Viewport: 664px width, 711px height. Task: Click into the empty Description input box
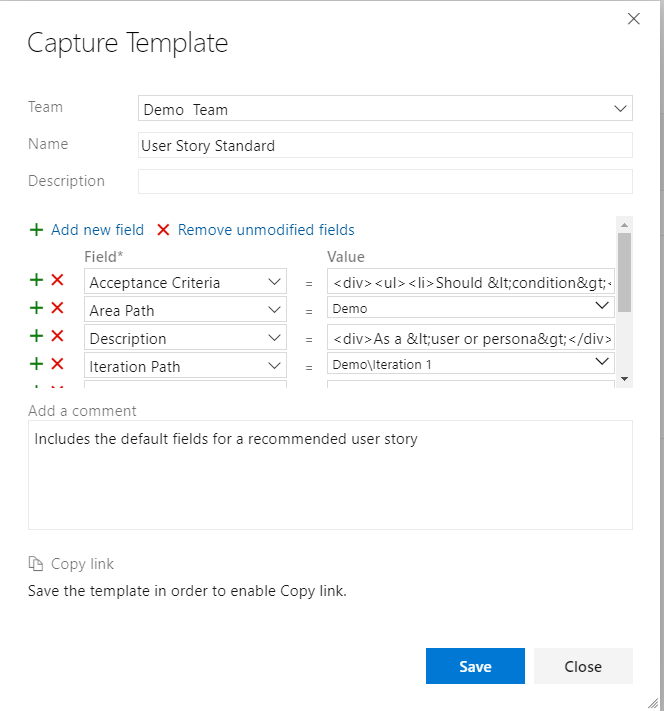click(385, 181)
